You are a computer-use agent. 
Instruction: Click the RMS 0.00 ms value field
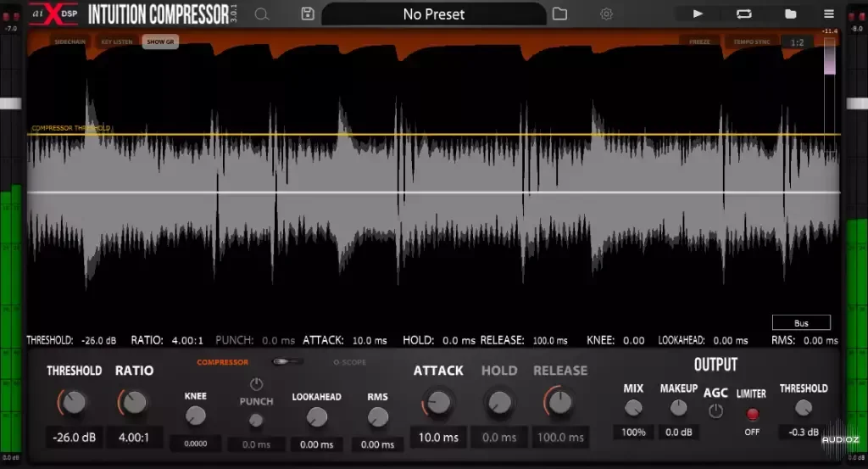pyautogui.click(x=377, y=444)
